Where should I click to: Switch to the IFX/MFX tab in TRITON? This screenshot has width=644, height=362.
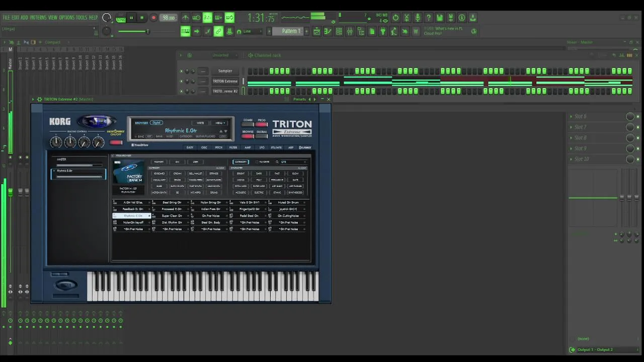(276, 147)
